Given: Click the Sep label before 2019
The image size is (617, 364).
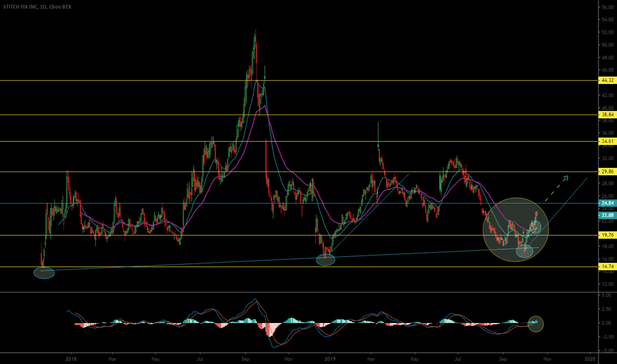Looking at the screenshot, I should 245,359.
